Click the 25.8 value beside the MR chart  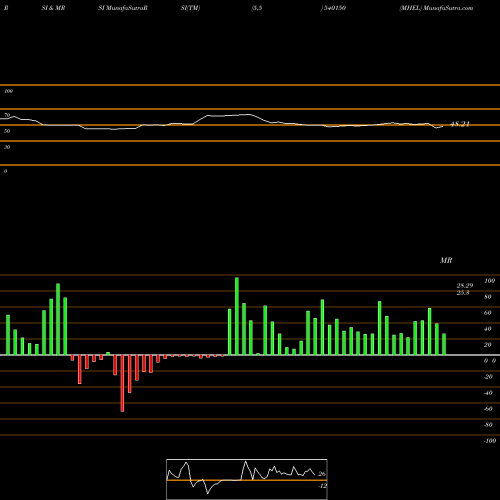463,293
